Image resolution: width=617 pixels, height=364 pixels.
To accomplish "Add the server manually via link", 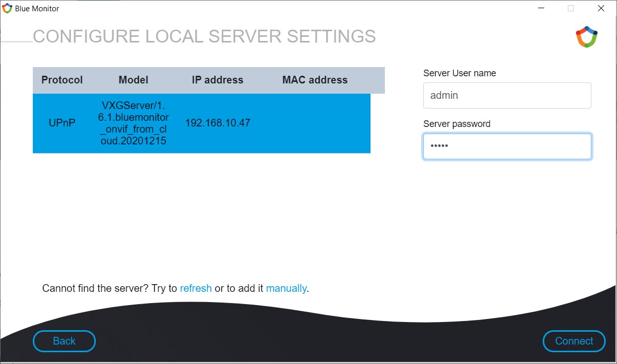I will (286, 288).
